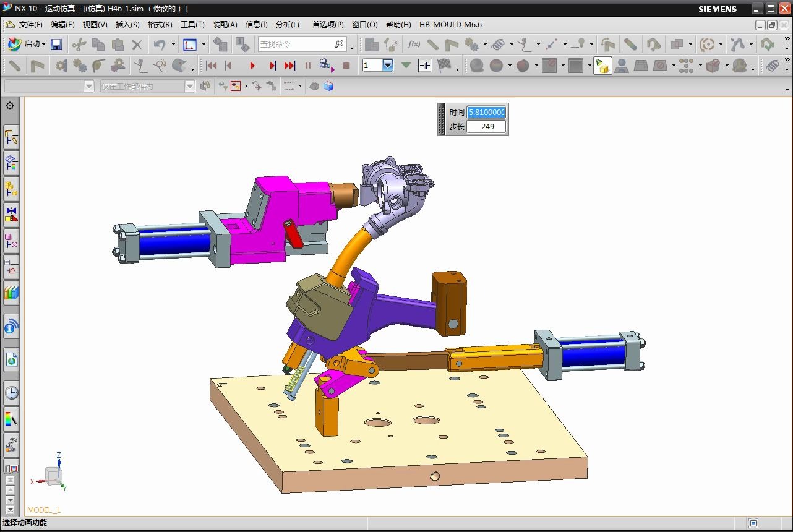Screen dimensions: 793x532
Task: Expand the selection rectangle dropdown arrow
Action: [x=300, y=87]
